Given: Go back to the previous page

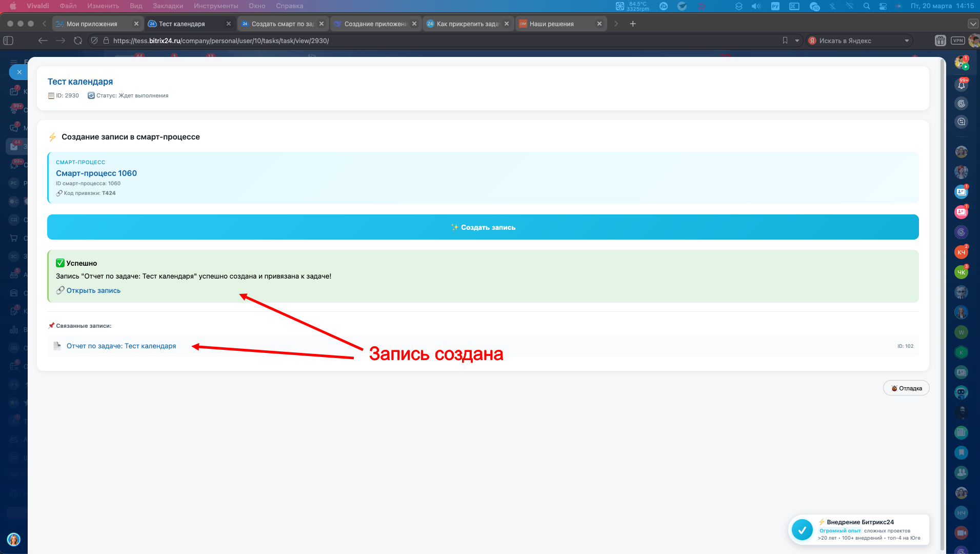Looking at the screenshot, I should tap(43, 41).
